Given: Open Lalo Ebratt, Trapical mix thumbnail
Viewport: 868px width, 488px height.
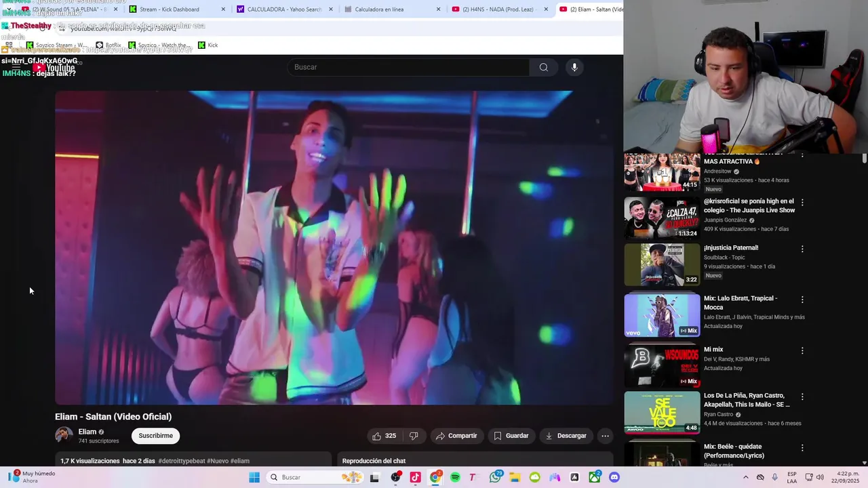Looking at the screenshot, I should [x=662, y=315].
